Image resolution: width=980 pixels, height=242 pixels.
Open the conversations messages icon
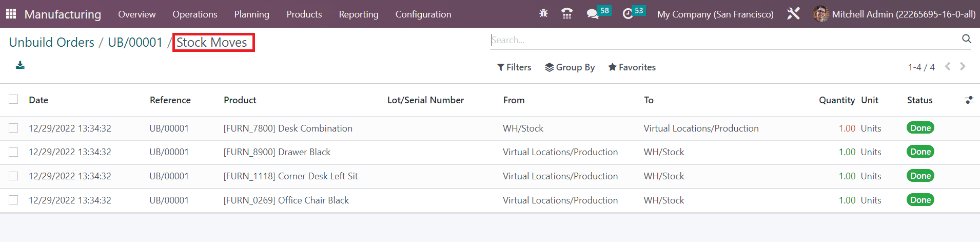click(x=593, y=14)
